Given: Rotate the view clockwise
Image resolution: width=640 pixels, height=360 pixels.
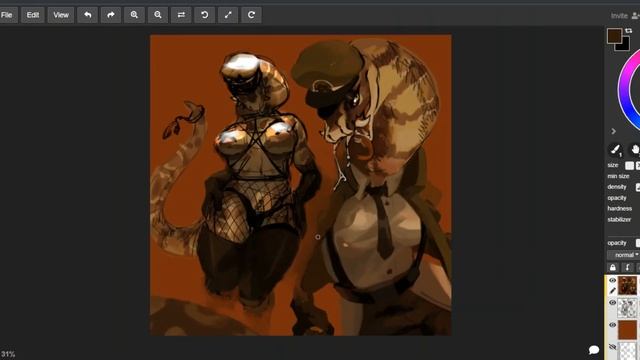Looking at the screenshot, I should pos(251,15).
